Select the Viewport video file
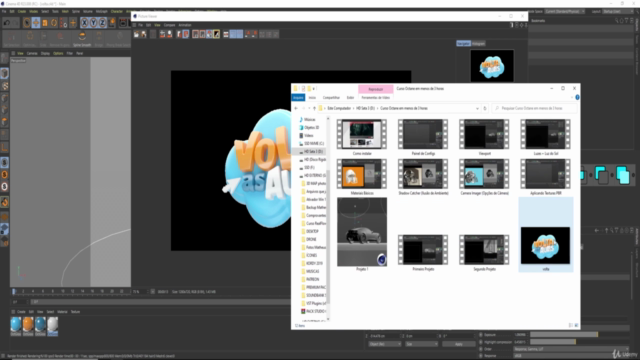640x360 pixels. pos(484,137)
